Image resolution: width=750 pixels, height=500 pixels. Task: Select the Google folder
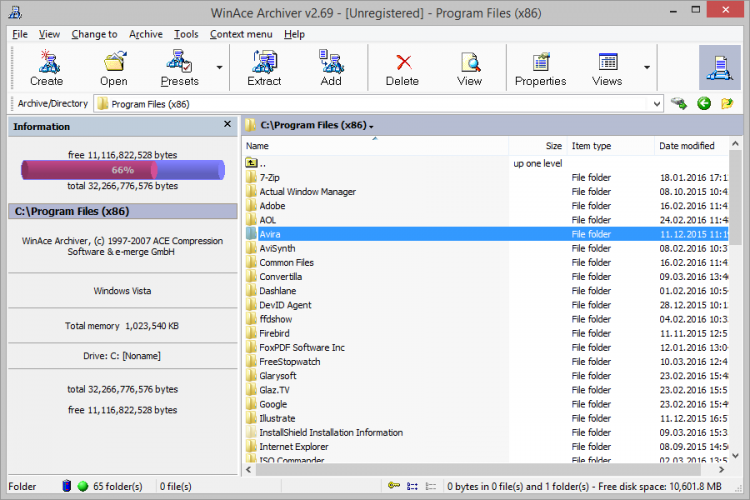[x=273, y=404]
